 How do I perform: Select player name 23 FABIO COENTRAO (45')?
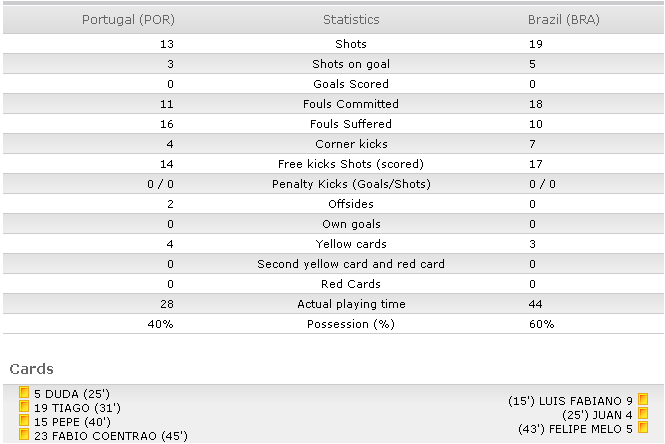[x=111, y=436]
